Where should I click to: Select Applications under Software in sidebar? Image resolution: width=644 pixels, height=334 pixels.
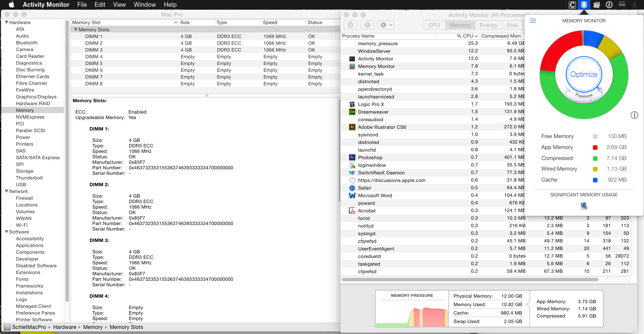pyautogui.click(x=30, y=245)
